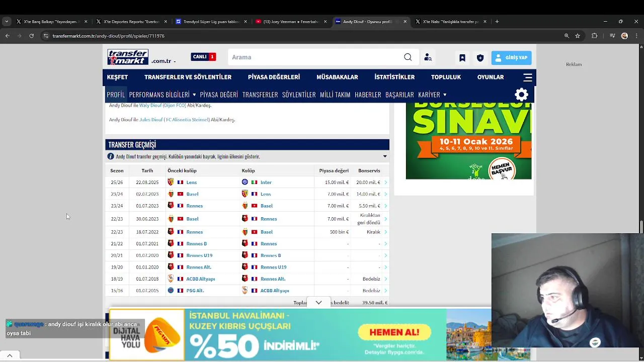Select the TRANSFERLER tab
This screenshot has height=362, width=644.
click(x=260, y=95)
